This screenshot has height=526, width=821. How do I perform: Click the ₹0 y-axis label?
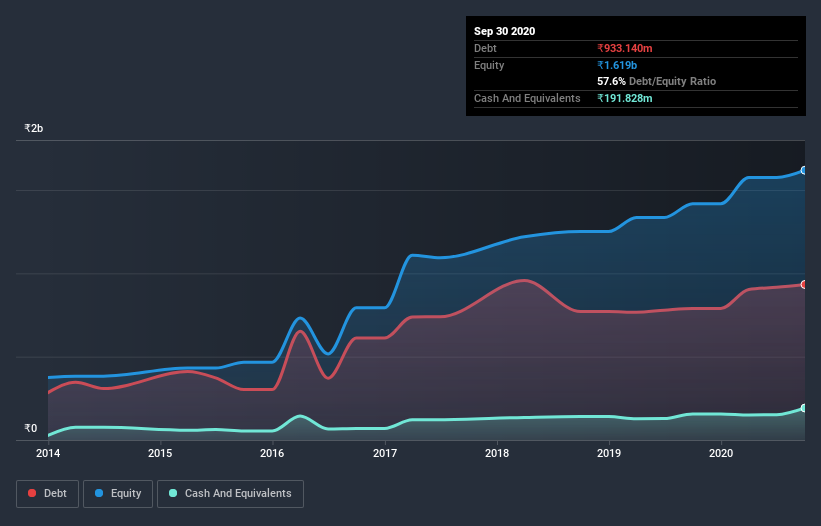[x=31, y=428]
